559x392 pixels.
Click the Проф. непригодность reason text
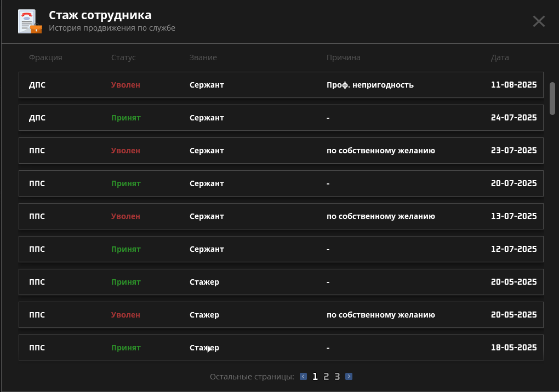tap(370, 85)
